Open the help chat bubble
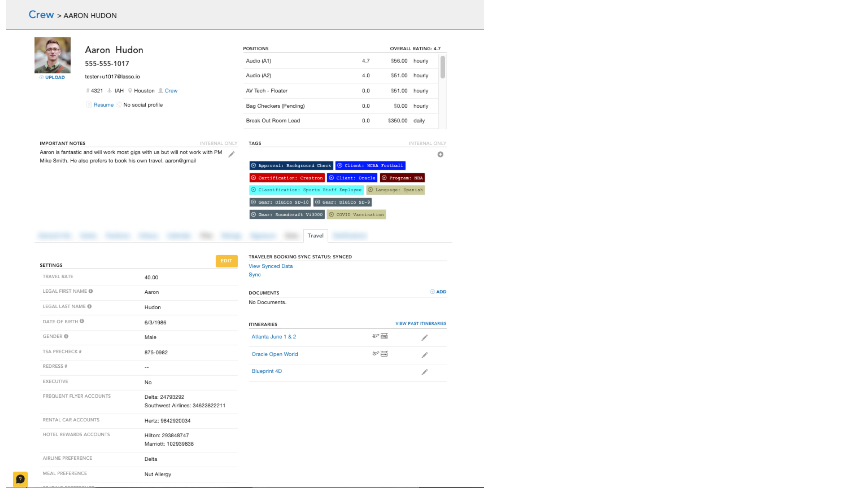The height and width of the screenshot is (488, 868). point(20,479)
